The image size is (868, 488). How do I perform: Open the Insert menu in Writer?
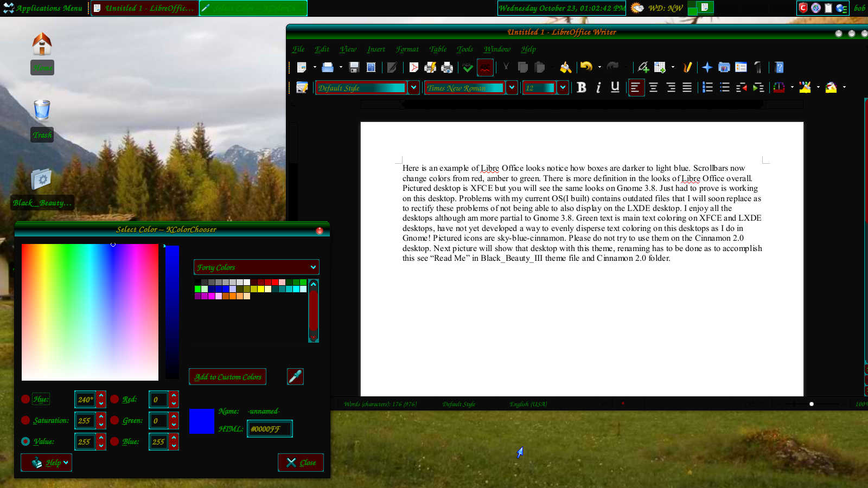pyautogui.click(x=376, y=49)
